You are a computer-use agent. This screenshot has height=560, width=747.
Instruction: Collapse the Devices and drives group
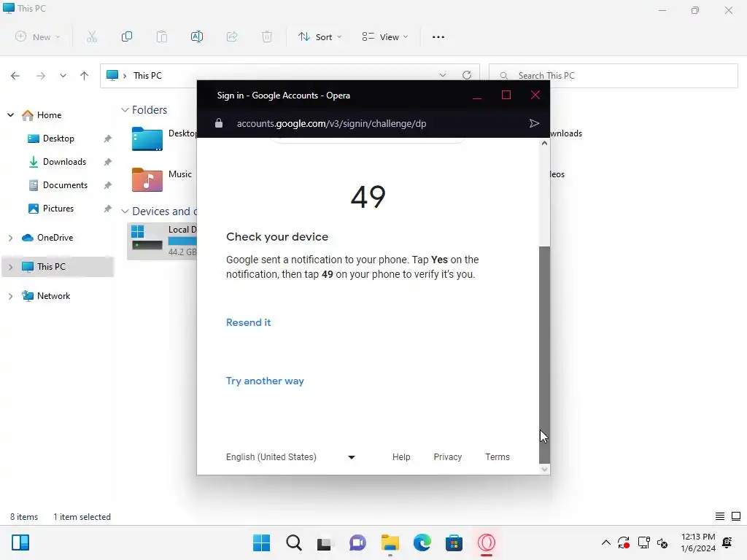(125, 211)
